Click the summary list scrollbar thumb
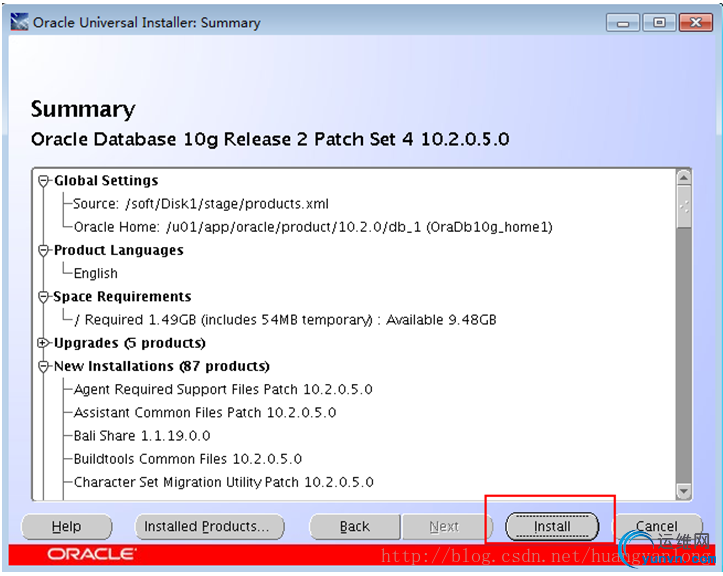 [684, 207]
